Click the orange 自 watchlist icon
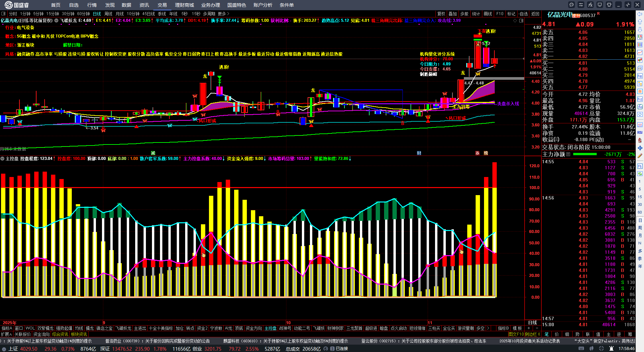Viewport: 644px width, 352px height. (x=640, y=91)
